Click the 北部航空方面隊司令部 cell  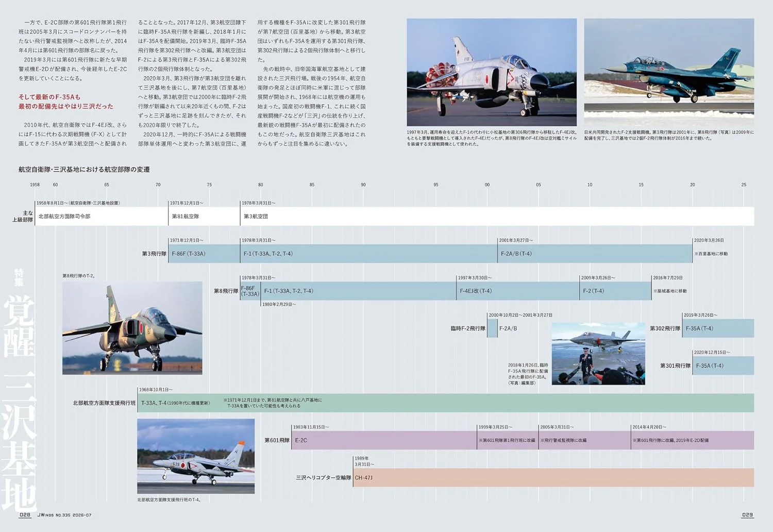102,216
